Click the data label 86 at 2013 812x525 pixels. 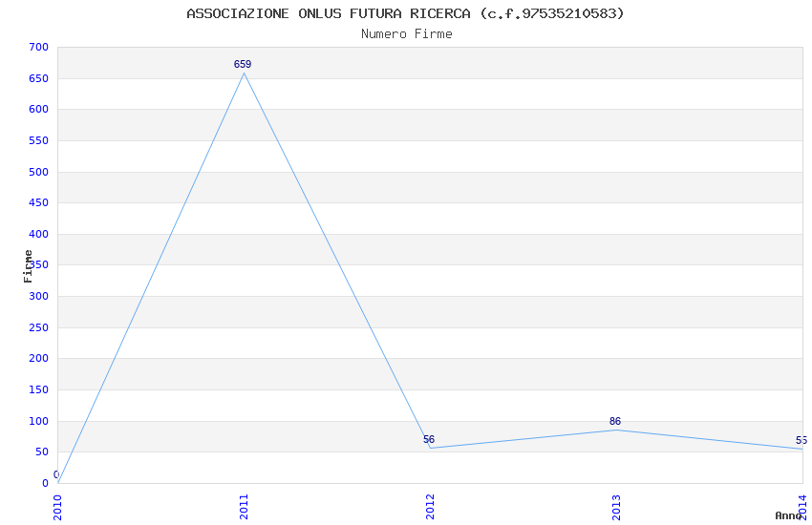(x=615, y=421)
